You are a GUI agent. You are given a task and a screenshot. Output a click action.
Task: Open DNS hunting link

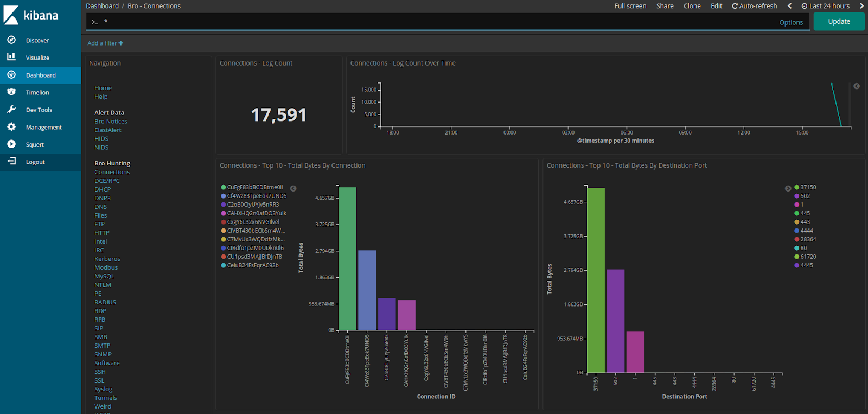click(x=101, y=207)
